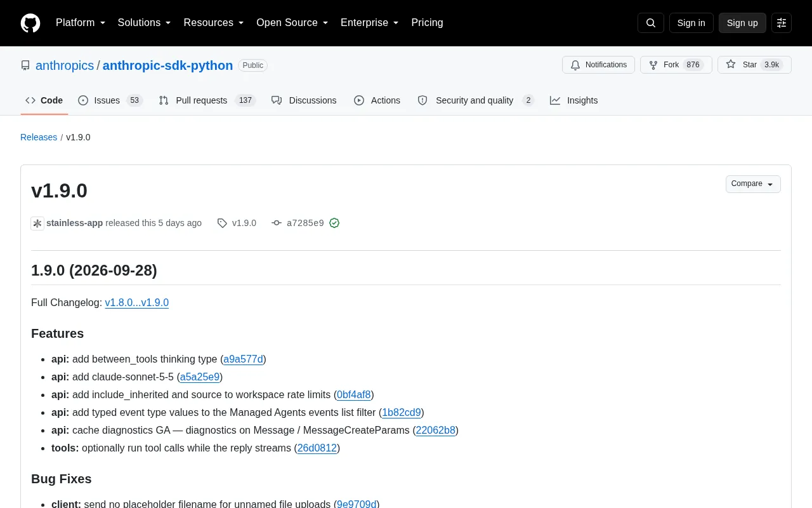The image size is (812, 508).
Task: Switch to the Actions tab
Action: 377,100
